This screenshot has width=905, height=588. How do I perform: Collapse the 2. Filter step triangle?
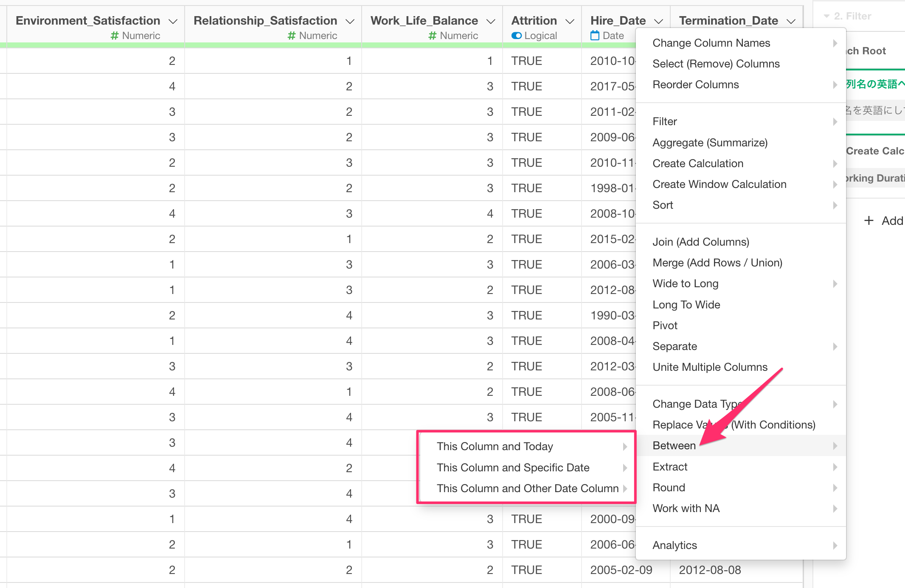click(x=826, y=16)
